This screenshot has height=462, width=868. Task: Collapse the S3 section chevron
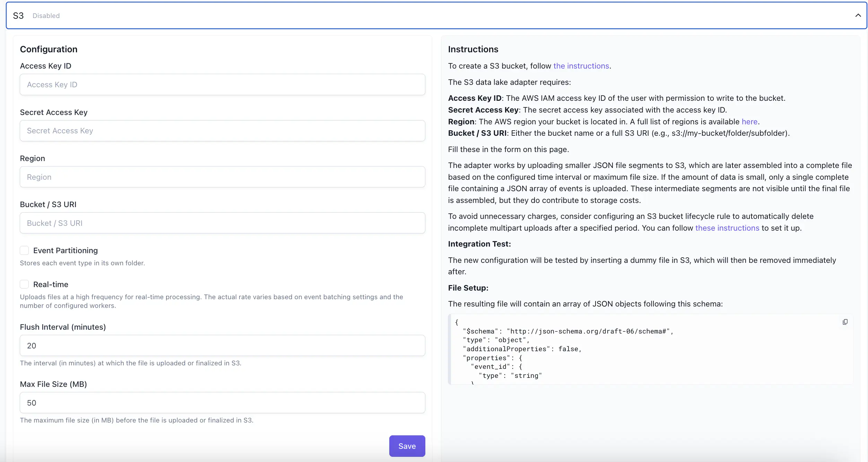(x=858, y=15)
